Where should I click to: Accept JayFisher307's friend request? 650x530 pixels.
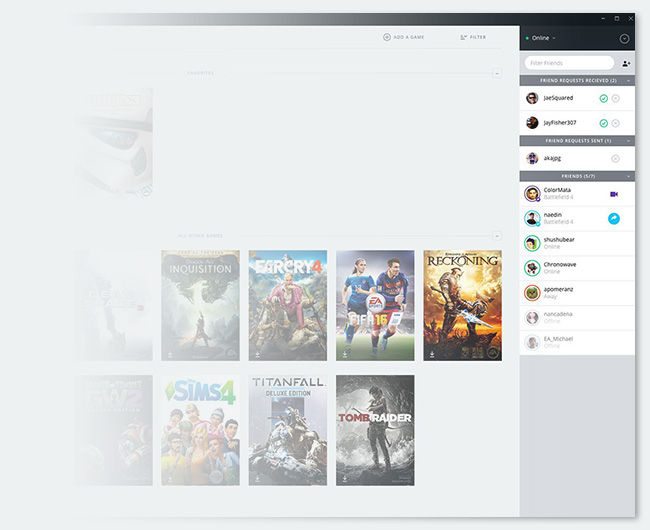(604, 123)
